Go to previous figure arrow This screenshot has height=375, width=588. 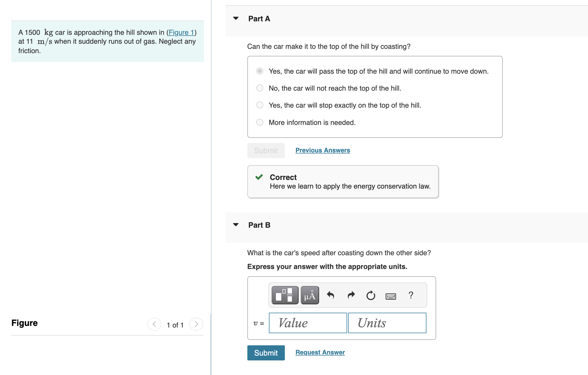[154, 324]
